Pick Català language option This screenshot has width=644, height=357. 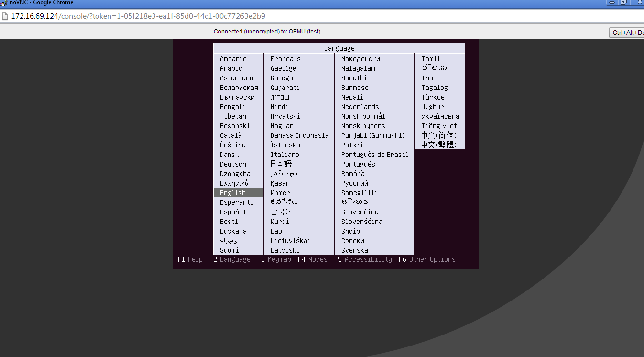231,135
